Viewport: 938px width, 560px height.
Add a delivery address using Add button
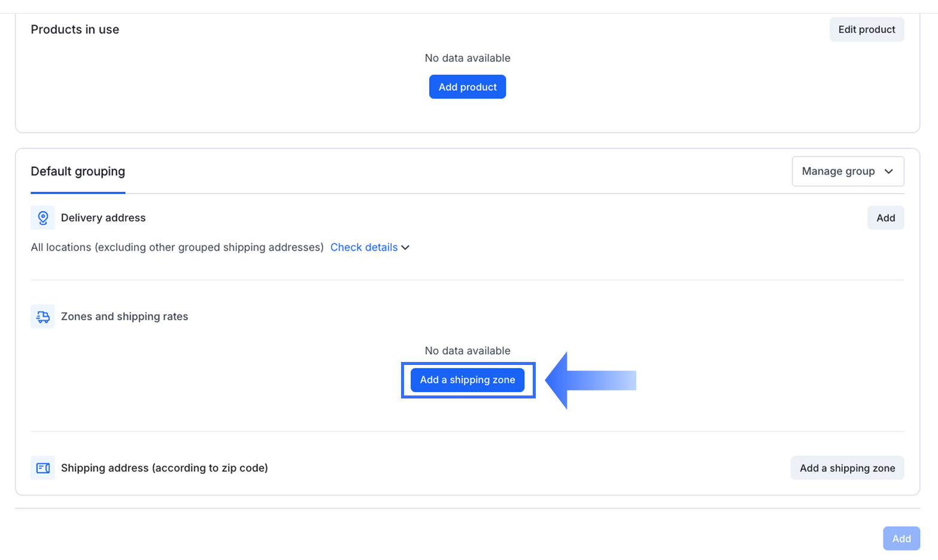pyautogui.click(x=885, y=218)
